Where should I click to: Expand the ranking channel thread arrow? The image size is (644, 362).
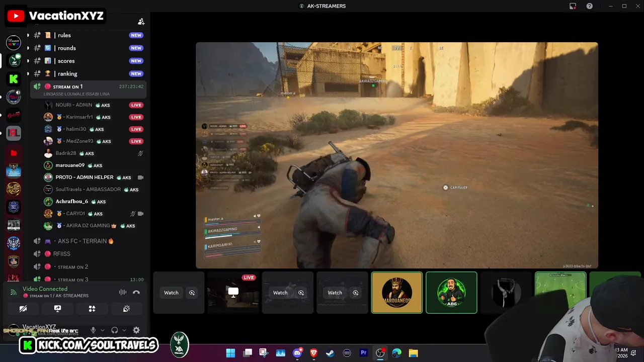(28, 73)
